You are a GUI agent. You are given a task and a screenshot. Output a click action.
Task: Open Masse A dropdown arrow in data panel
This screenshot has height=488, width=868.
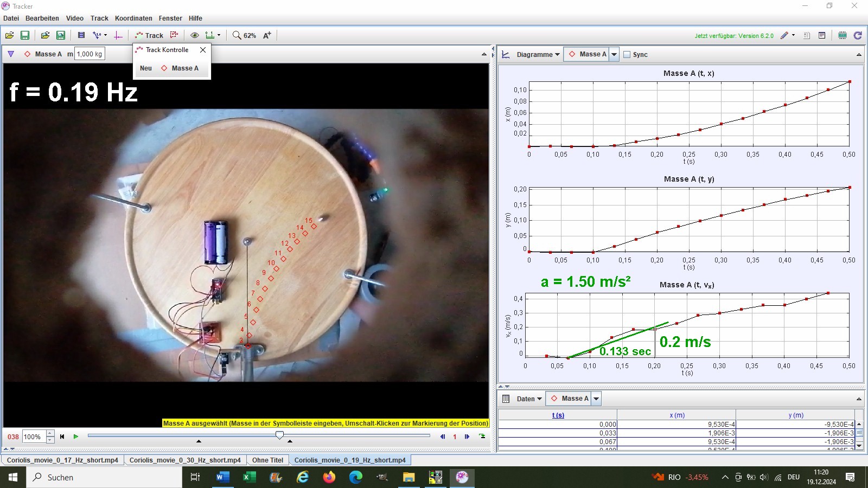coord(596,399)
